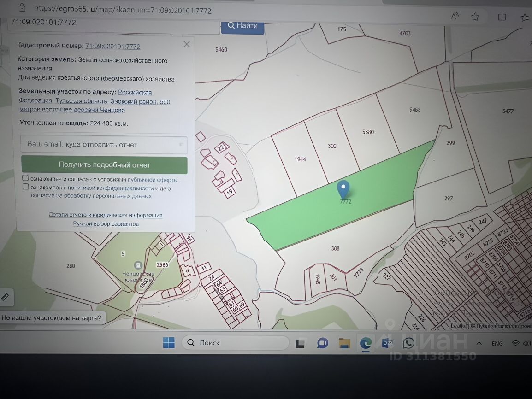
Task: Click the Leaflet attribution link
Action: [x=458, y=326]
